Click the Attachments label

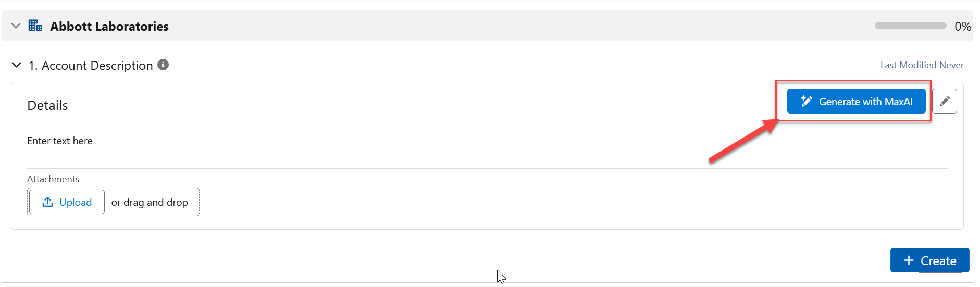pyautogui.click(x=53, y=179)
